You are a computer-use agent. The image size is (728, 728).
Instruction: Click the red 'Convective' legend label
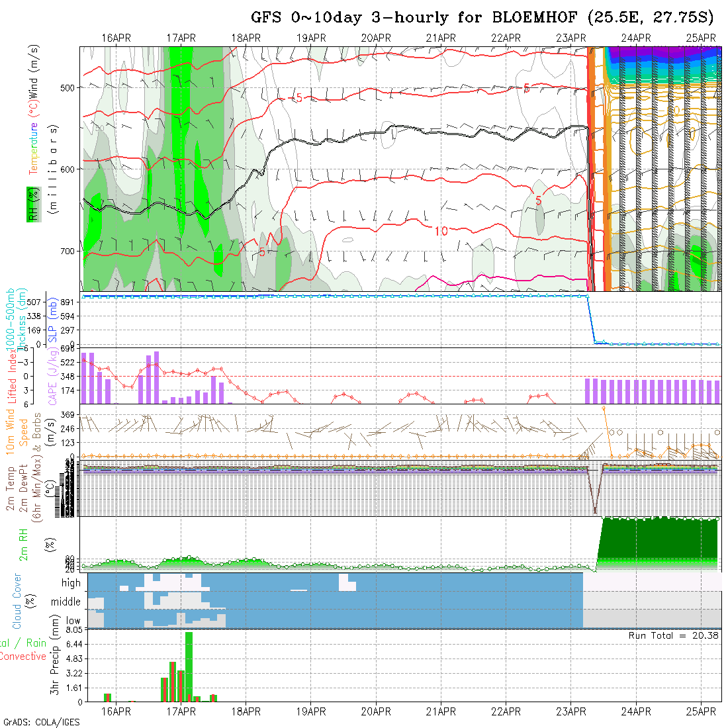point(23,657)
